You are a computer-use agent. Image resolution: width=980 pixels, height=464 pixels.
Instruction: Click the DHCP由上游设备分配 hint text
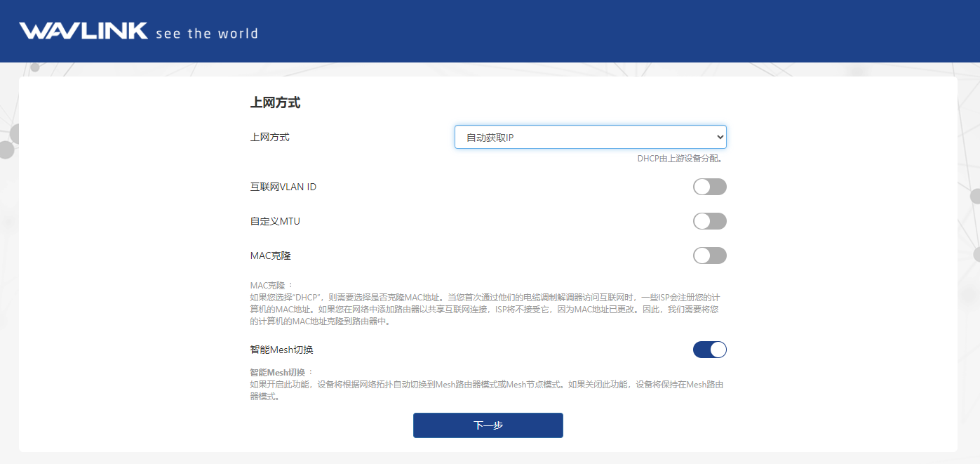point(680,159)
